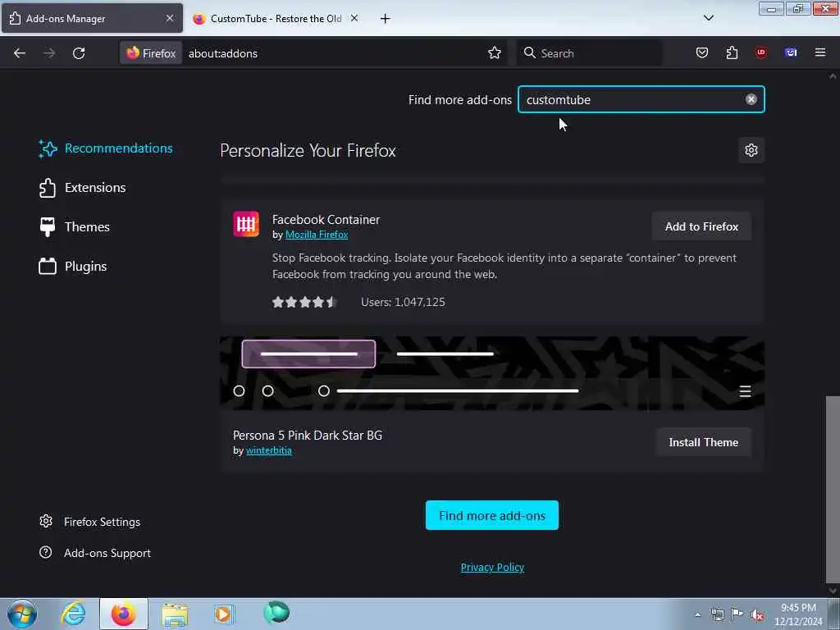This screenshot has width=840, height=630.
Task: Launch Internet Explorer from the taskbar
Action: (73, 614)
